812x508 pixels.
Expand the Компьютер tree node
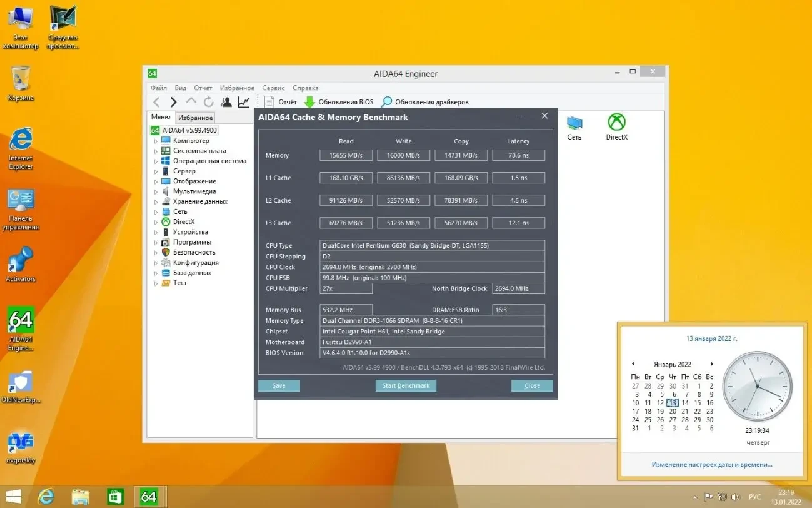point(156,141)
